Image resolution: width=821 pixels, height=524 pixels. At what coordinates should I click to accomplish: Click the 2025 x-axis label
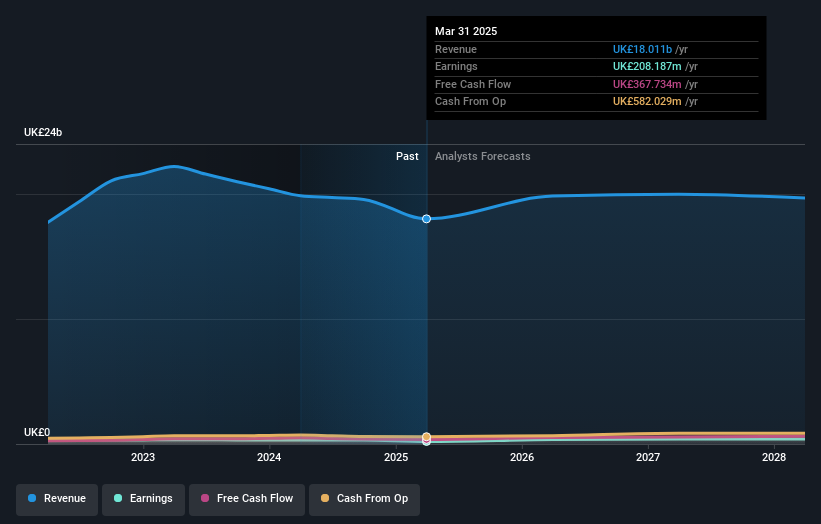click(396, 458)
